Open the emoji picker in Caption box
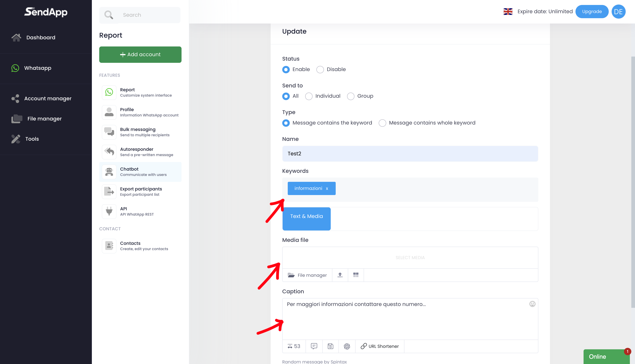 [532, 304]
